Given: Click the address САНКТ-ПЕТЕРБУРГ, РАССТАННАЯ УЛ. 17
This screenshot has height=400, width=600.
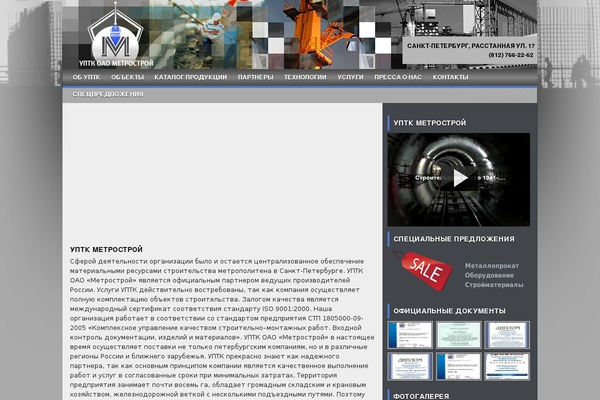Looking at the screenshot, I should point(471,46).
